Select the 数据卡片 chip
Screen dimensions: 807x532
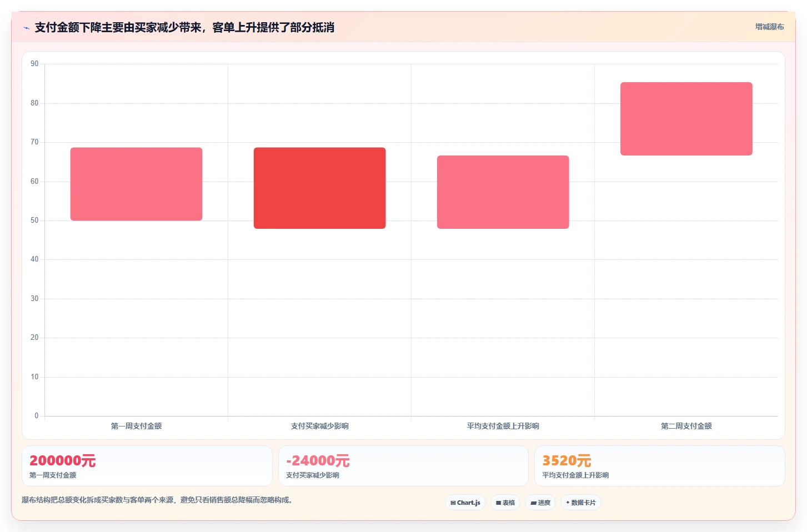[581, 503]
